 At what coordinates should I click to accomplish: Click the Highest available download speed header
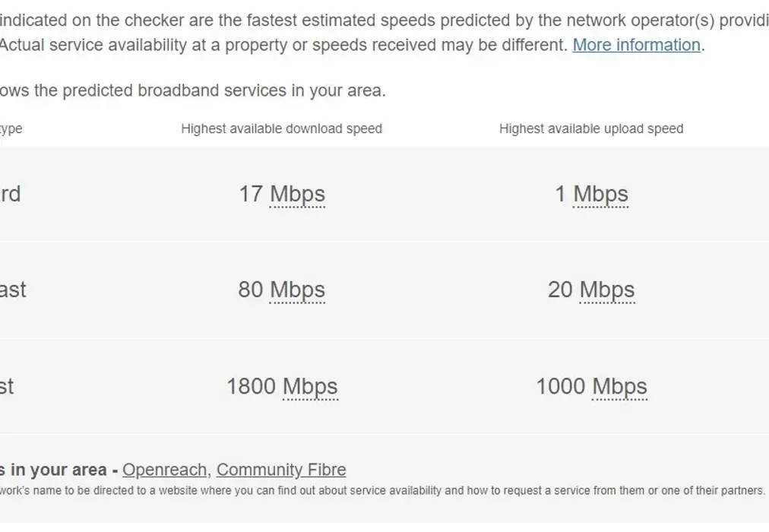[x=281, y=129]
